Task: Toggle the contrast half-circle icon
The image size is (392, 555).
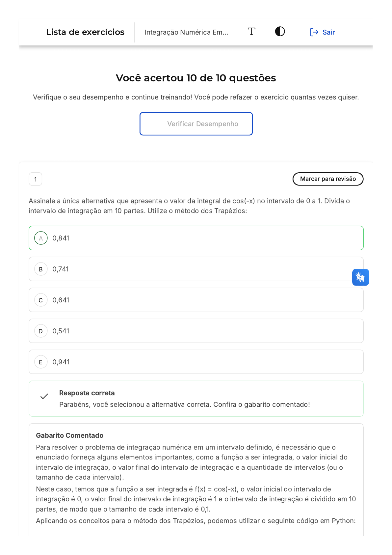Action: click(280, 32)
